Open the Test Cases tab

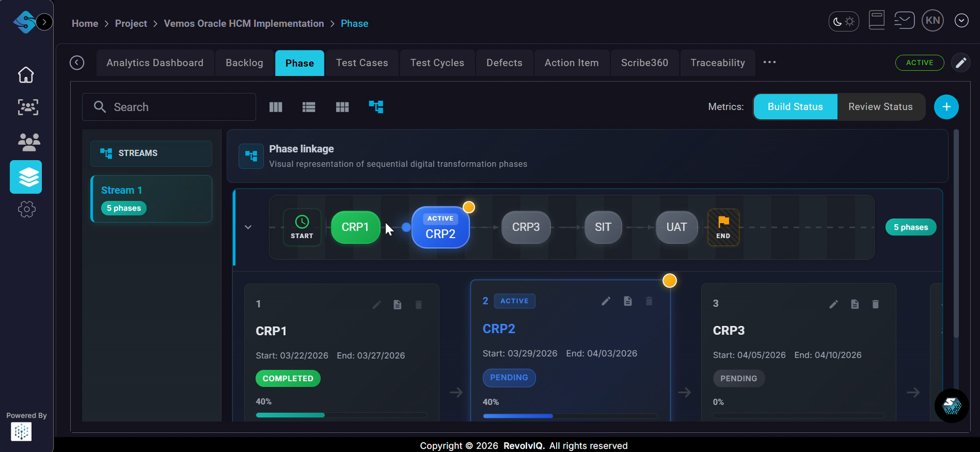click(x=362, y=63)
